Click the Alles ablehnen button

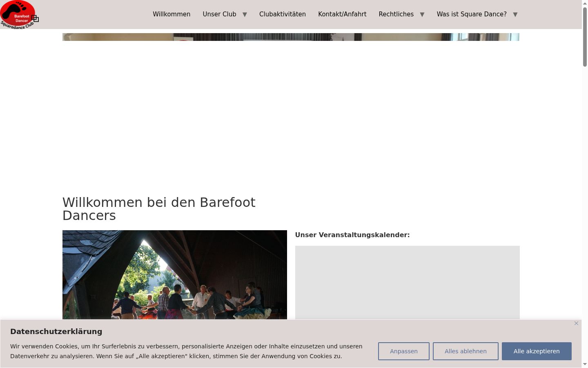tap(465, 351)
